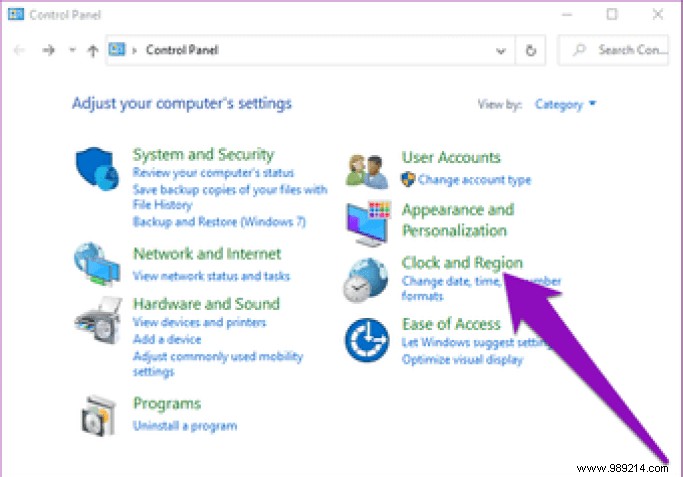Expand the address bar path chevron

point(135,51)
